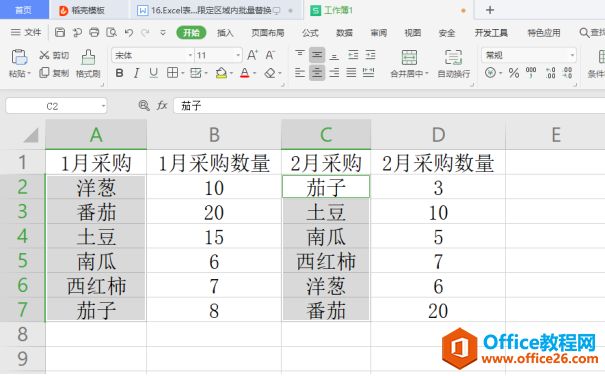The width and height of the screenshot is (605, 376).
Task: Apply the percent style format
Action: (514, 73)
